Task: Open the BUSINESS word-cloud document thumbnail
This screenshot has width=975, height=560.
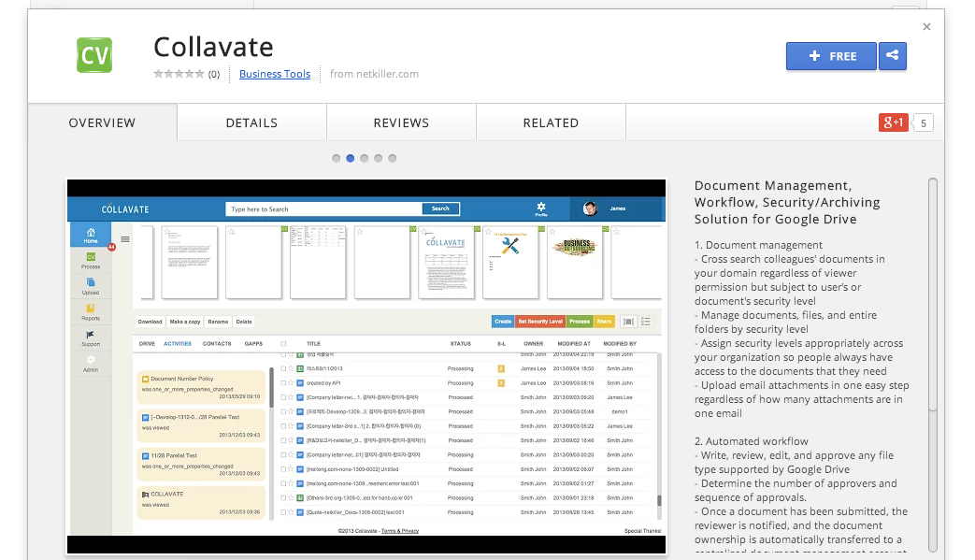Action: pyautogui.click(x=575, y=262)
